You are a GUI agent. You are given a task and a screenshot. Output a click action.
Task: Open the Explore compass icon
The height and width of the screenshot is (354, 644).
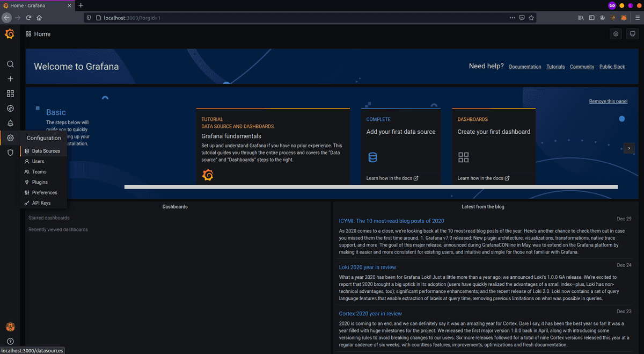[x=10, y=108]
